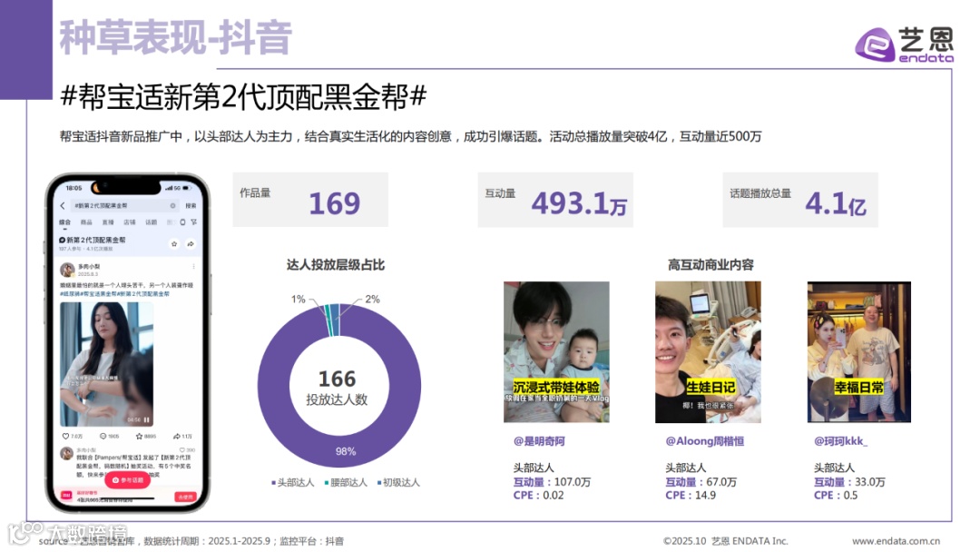
Task: Tap the star collect icon under the video
Action: [140, 437]
